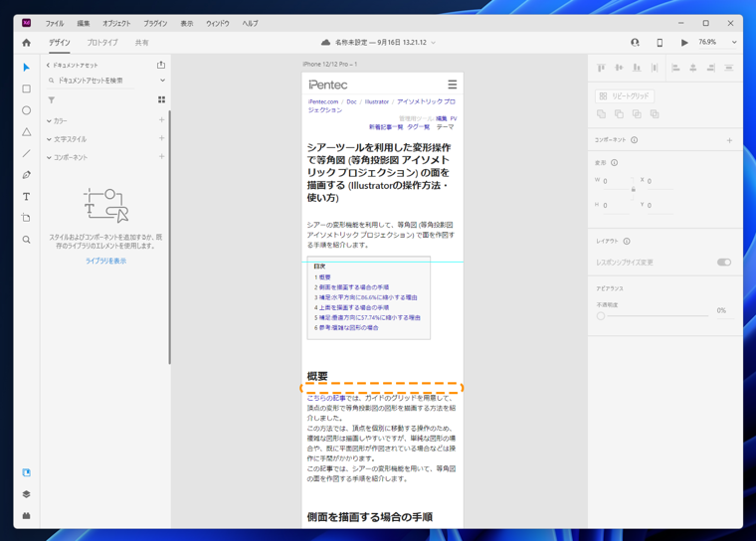Switch to the デザイン tab

(x=60, y=43)
